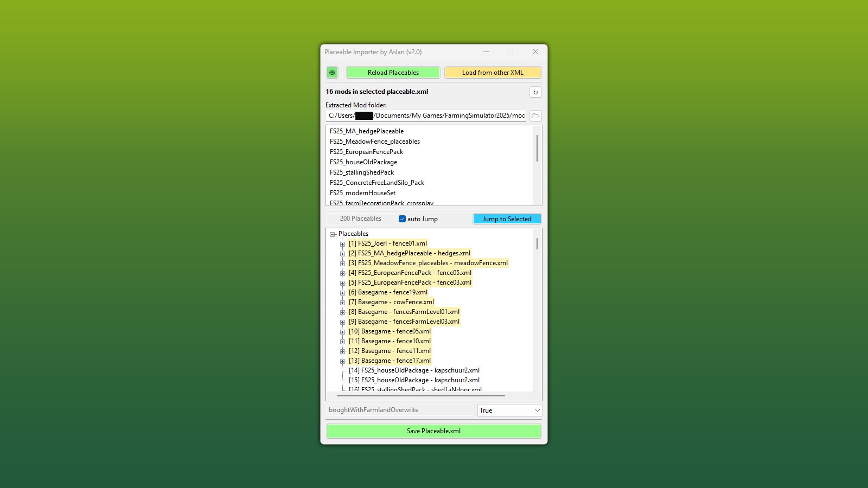868x488 pixels.
Task: Select FS25_houseOldPackage in the mod list
Action: click(x=363, y=162)
